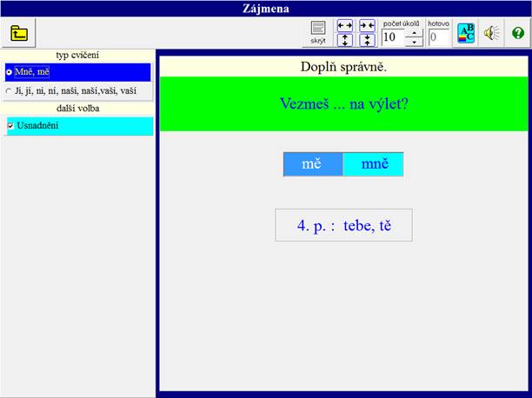The height and width of the screenshot is (398, 532).
Task: Decrease the 'počet úkolů' value
Action: tap(414, 42)
